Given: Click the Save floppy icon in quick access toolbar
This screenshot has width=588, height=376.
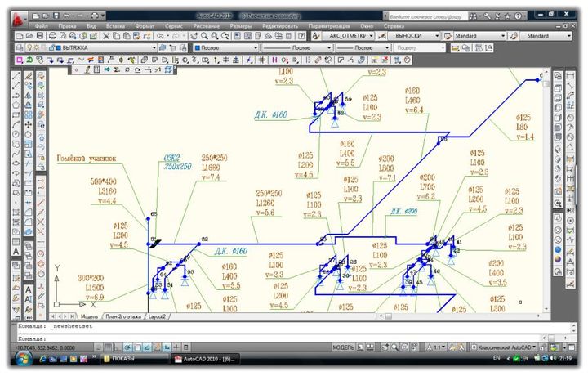Looking at the screenshot, I should (x=56, y=16).
